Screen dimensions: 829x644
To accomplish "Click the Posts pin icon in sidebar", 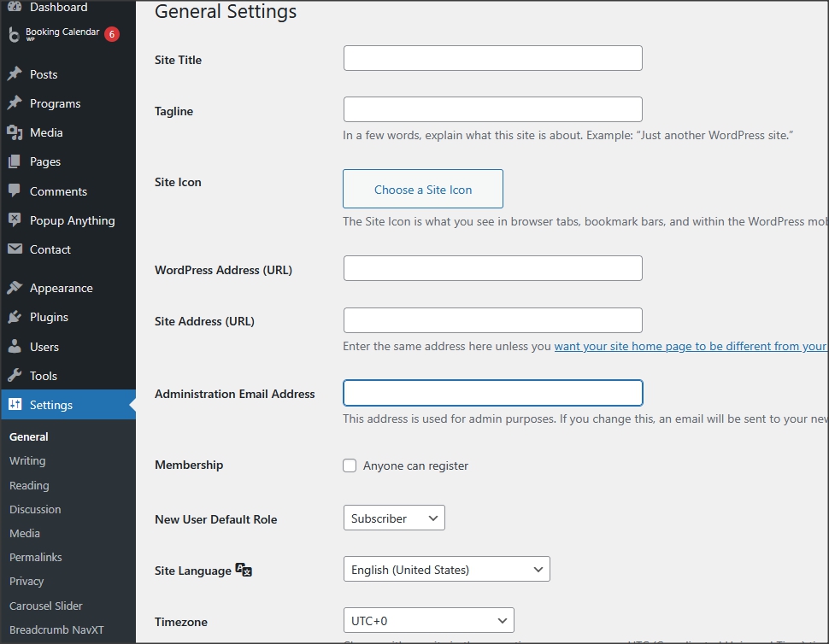I will (x=15, y=74).
